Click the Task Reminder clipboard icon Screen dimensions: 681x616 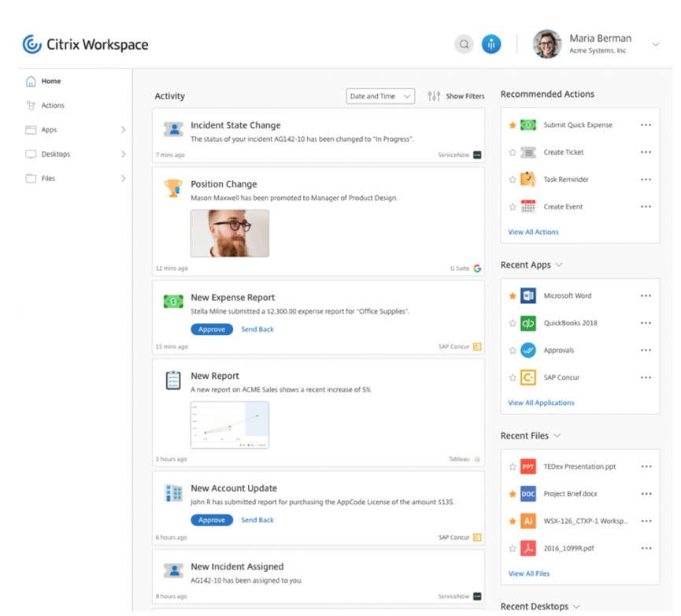[528, 179]
